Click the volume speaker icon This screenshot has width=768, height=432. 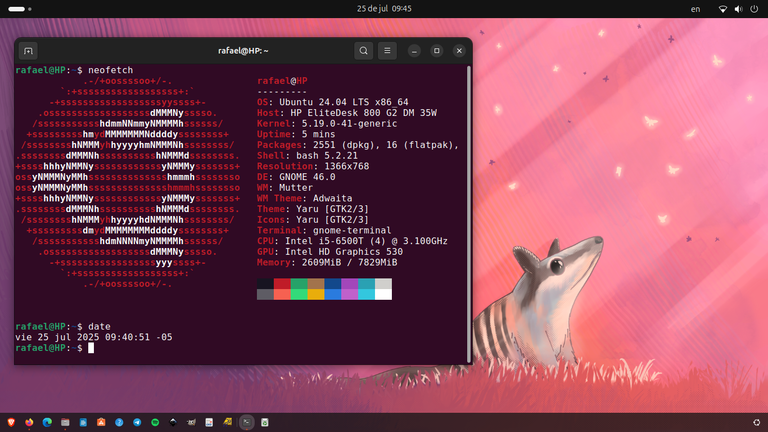[738, 9]
